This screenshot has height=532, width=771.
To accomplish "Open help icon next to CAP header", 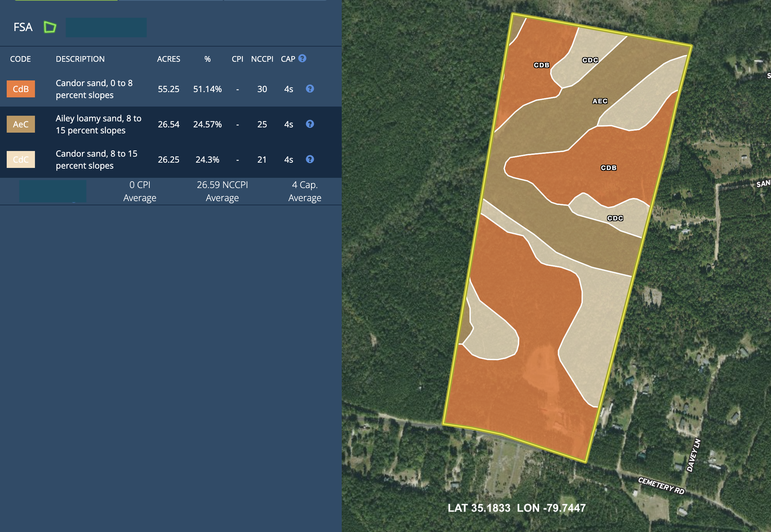I will pos(302,58).
